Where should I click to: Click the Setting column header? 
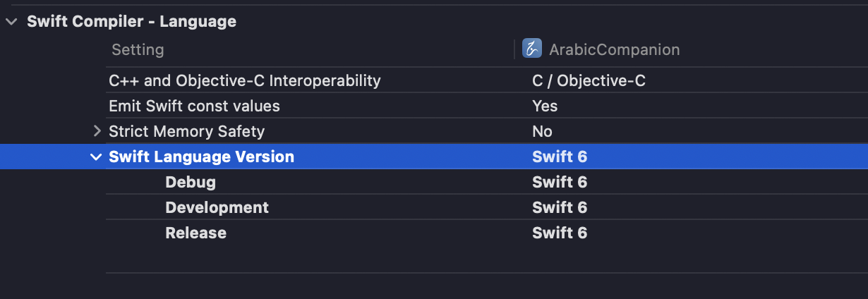138,49
